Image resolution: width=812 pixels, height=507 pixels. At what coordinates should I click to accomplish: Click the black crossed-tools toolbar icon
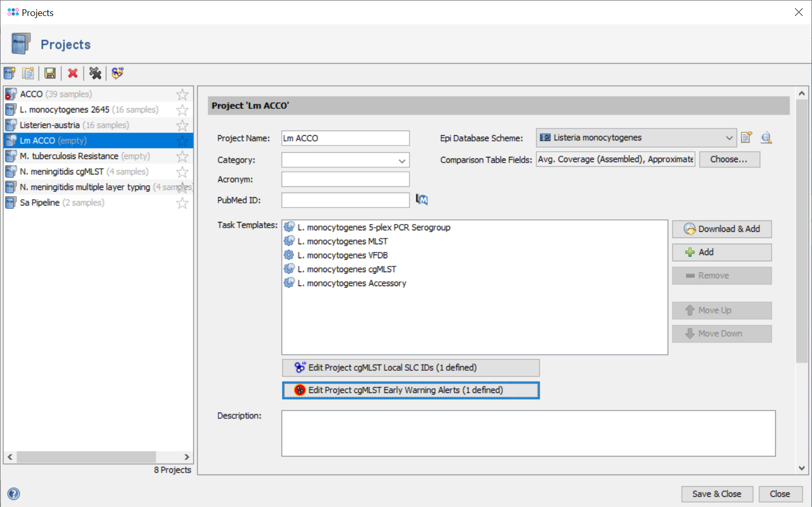[95, 73]
